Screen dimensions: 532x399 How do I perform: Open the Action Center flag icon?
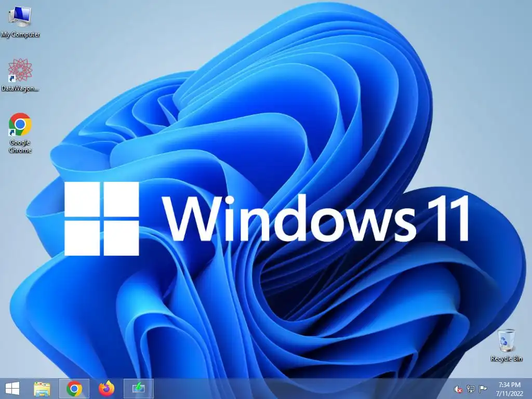click(x=483, y=389)
